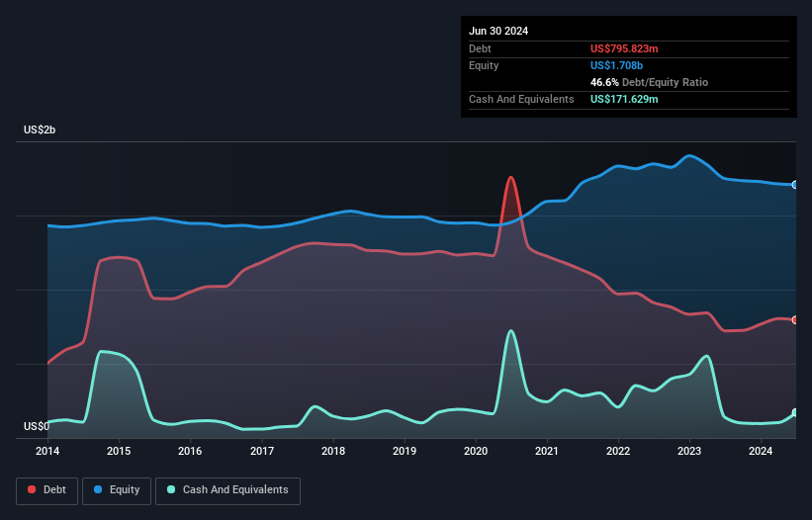Click the 2018 x-axis label
The width and height of the screenshot is (812, 520).
[x=333, y=451]
